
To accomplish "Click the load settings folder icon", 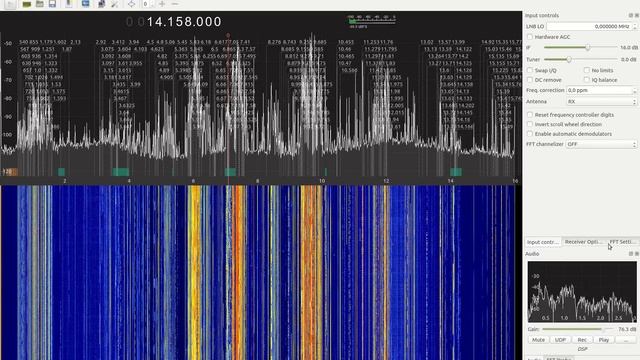I will (40, 4).
